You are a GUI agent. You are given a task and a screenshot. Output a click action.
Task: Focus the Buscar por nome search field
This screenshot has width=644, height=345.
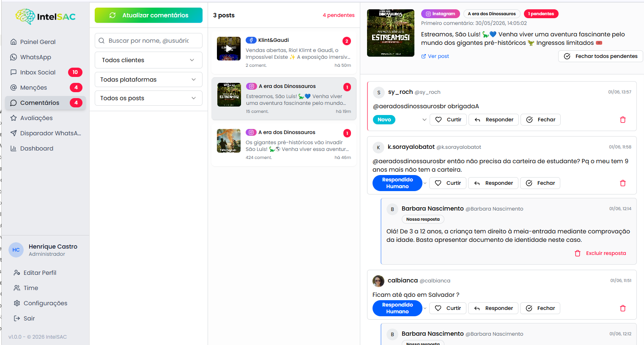click(148, 41)
